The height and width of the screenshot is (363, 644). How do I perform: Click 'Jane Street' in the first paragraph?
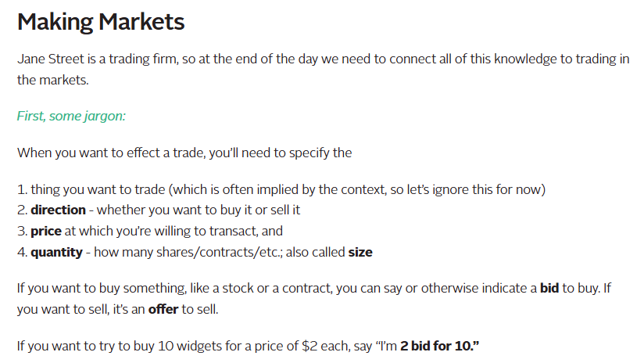[x=51, y=59]
